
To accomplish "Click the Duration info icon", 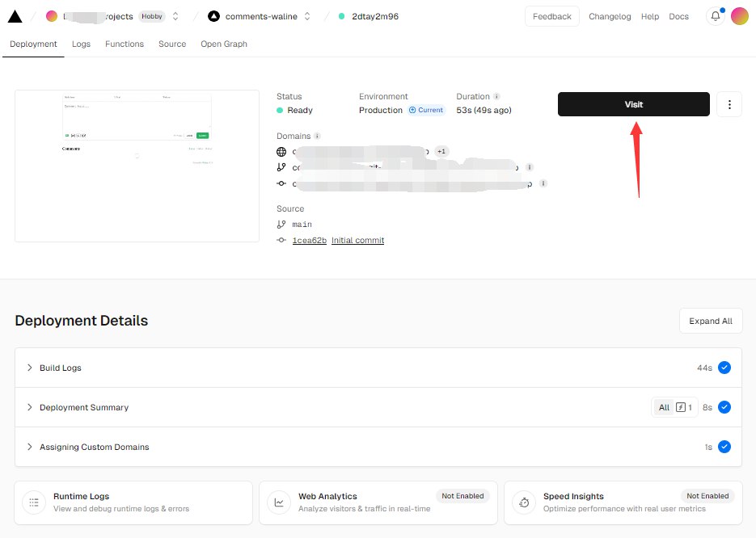I will coord(496,97).
